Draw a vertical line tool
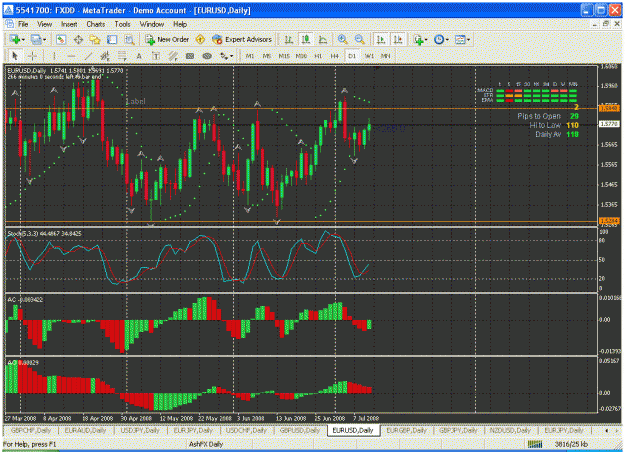This screenshot has height=452, width=625. tap(54, 56)
